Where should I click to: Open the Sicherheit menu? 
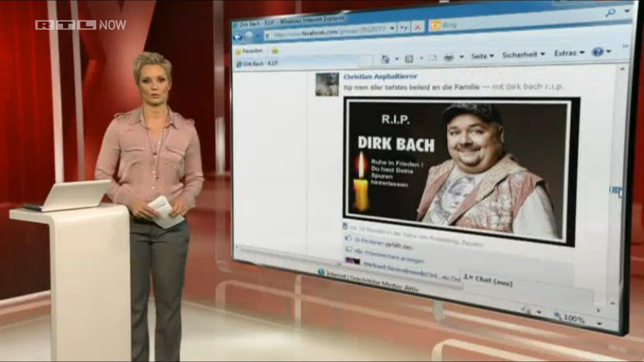point(523,54)
